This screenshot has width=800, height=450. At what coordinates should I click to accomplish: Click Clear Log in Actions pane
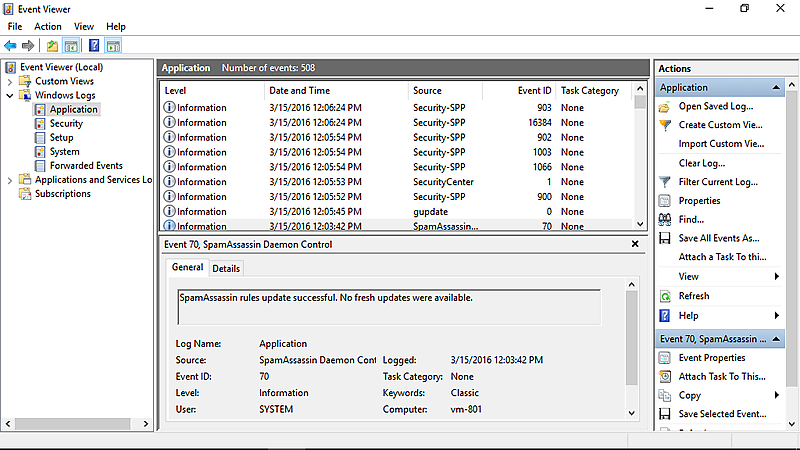(x=701, y=163)
